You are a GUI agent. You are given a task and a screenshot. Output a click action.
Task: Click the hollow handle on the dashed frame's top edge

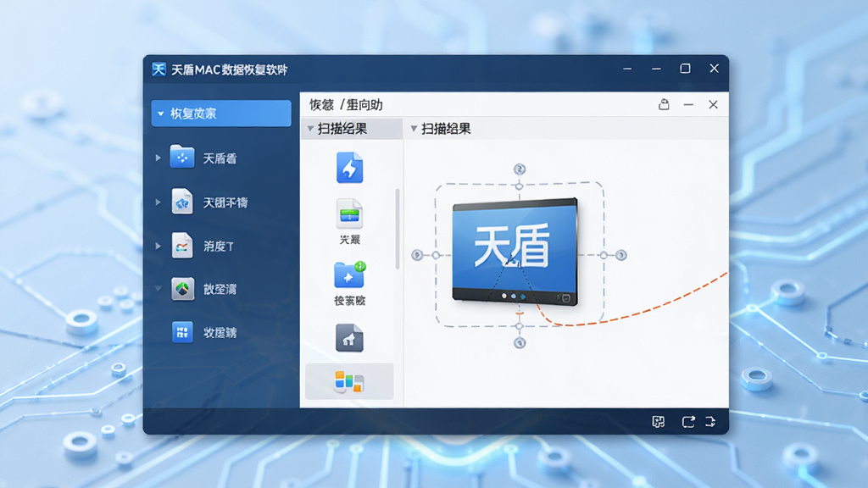tap(520, 186)
